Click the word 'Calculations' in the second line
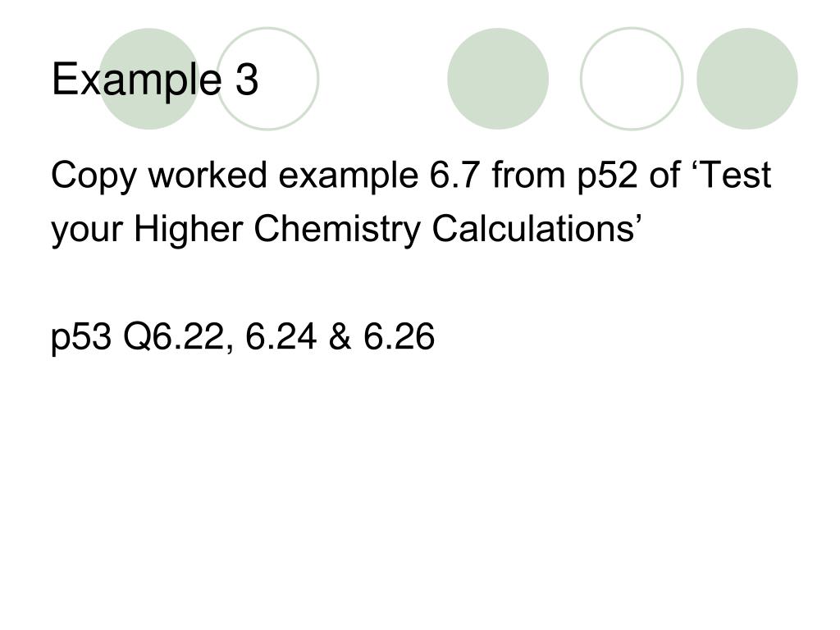The image size is (840, 630). [x=533, y=229]
